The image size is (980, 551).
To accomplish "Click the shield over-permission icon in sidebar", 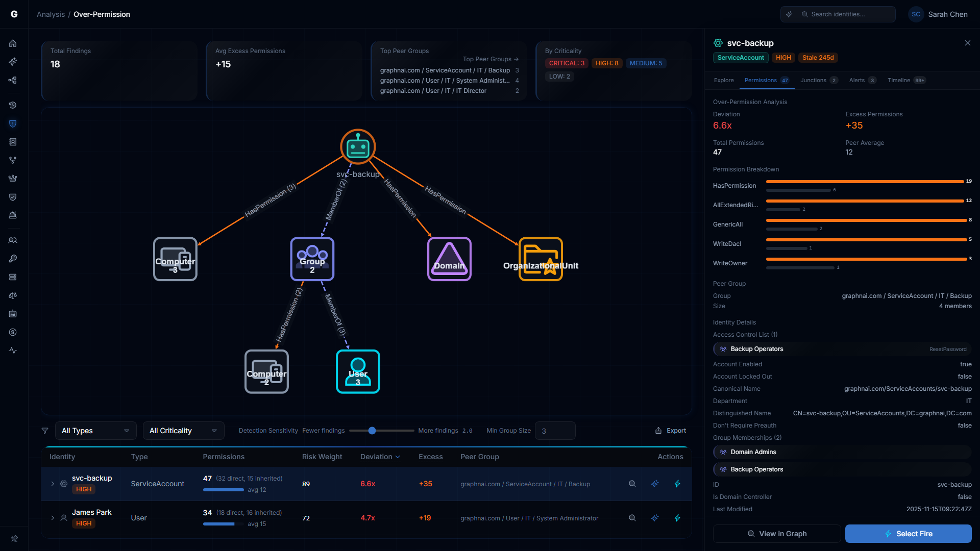I will tap(13, 123).
